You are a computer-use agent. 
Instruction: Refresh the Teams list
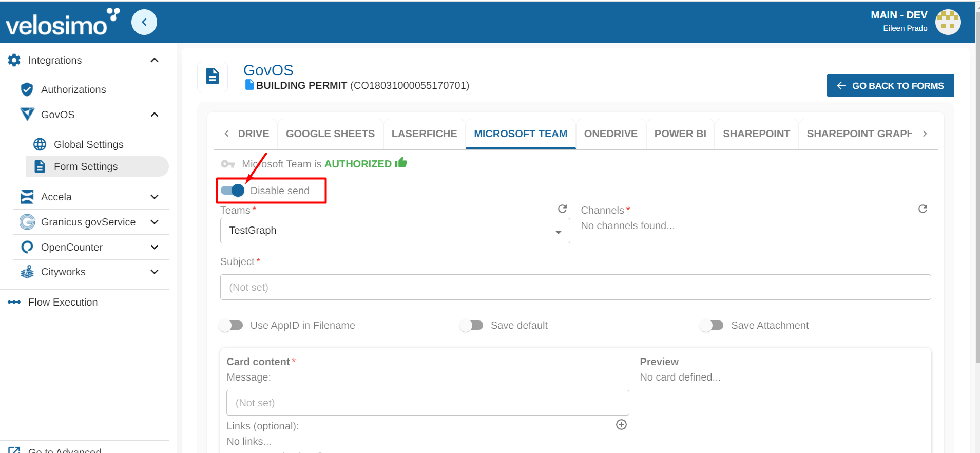point(563,209)
